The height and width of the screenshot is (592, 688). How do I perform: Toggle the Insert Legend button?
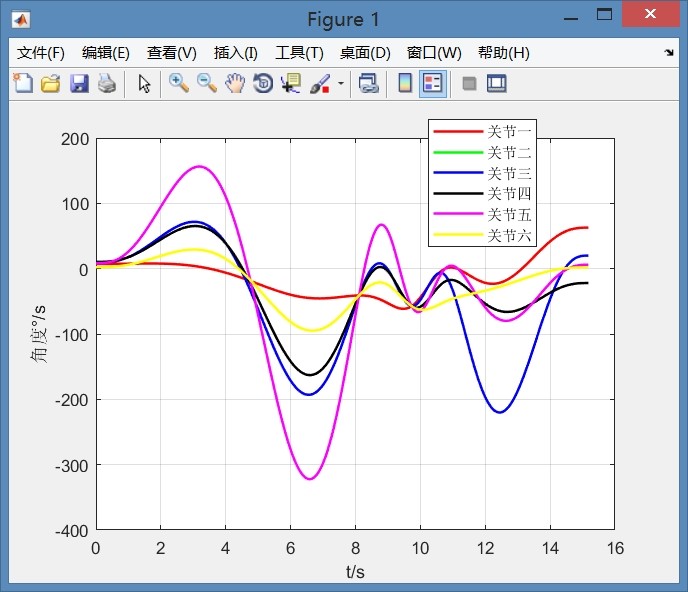[x=433, y=83]
